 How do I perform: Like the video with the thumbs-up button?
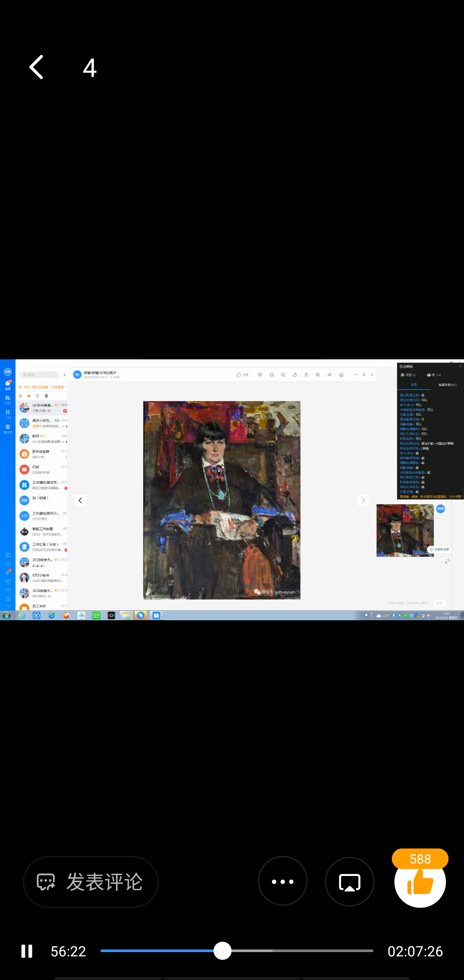[420, 882]
